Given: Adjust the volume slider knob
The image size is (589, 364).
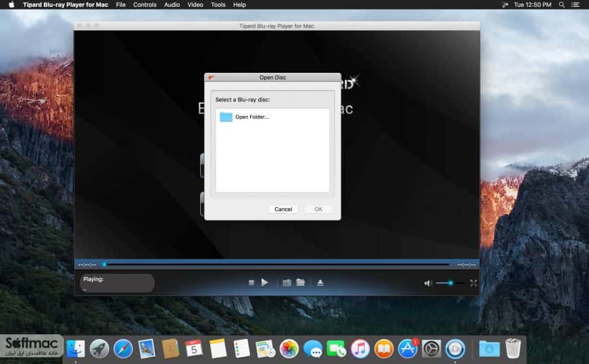Looking at the screenshot, I should click(450, 283).
